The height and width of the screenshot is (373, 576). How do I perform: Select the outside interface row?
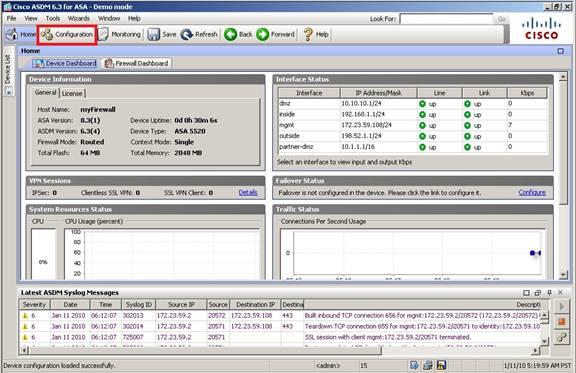pyautogui.click(x=413, y=136)
